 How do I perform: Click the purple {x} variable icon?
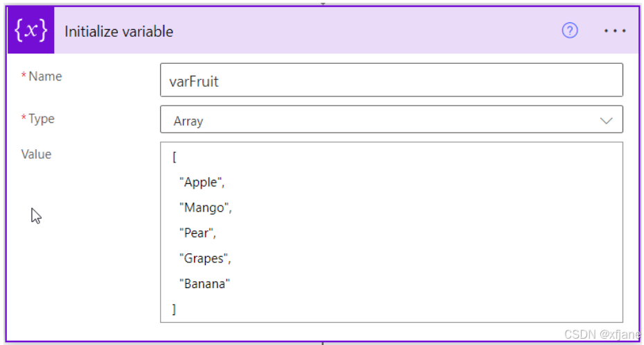point(31,31)
